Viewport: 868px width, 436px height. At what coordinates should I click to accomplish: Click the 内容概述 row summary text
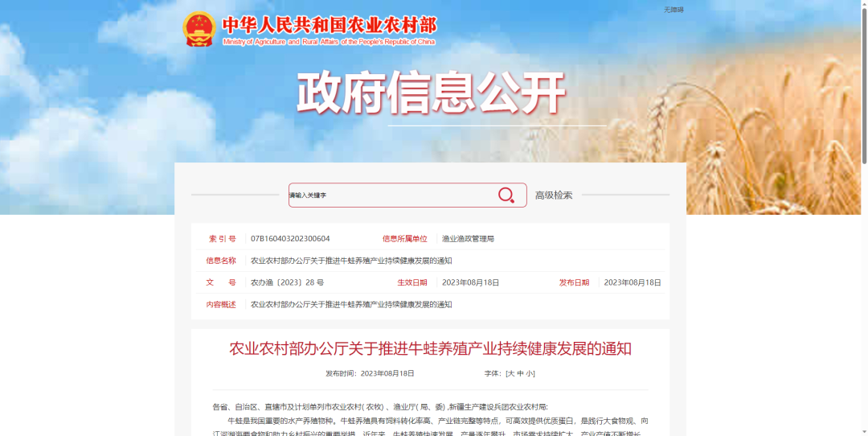[351, 304]
